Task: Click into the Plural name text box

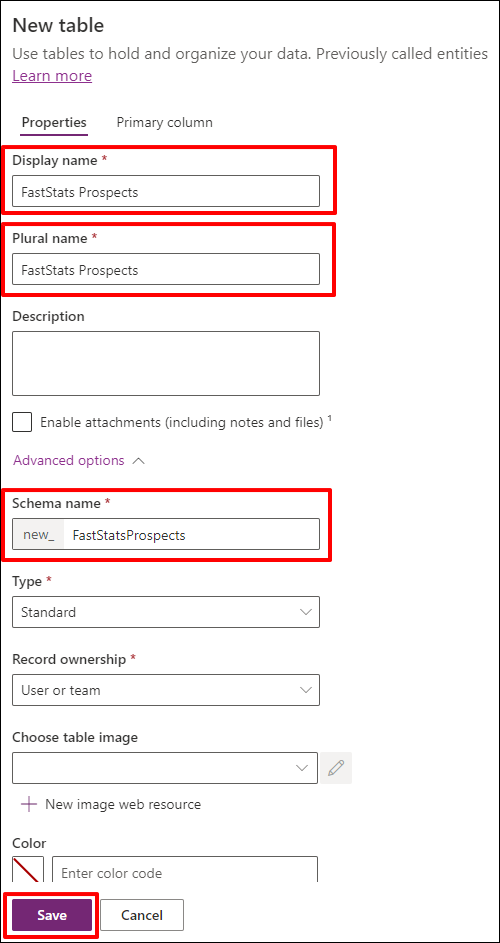Action: click(x=166, y=269)
